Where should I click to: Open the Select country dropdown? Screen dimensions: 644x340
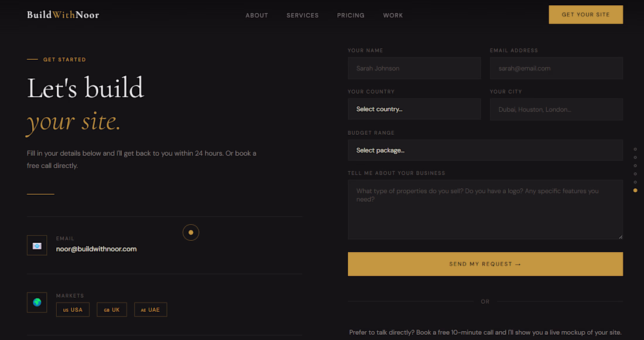pyautogui.click(x=414, y=109)
